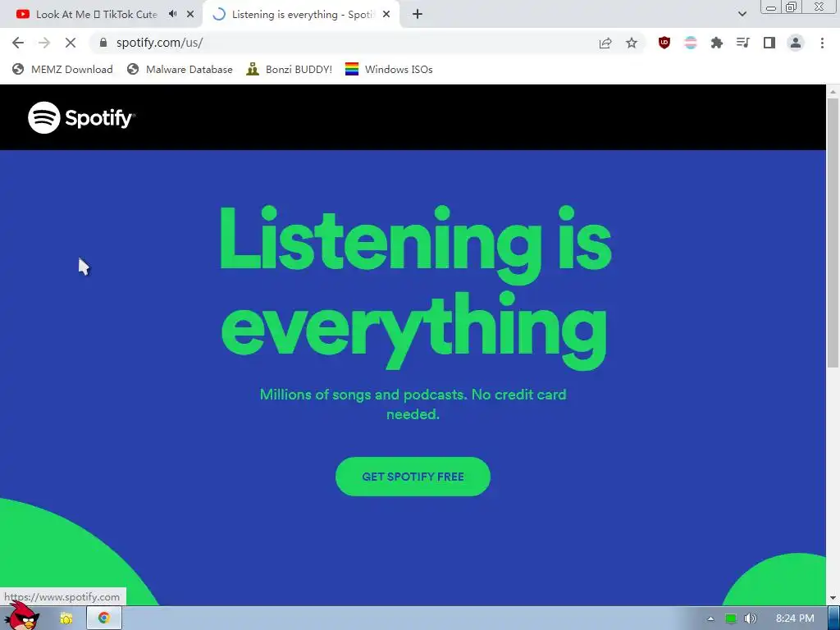
Task: Click the green network tray icon
Action: point(731,619)
